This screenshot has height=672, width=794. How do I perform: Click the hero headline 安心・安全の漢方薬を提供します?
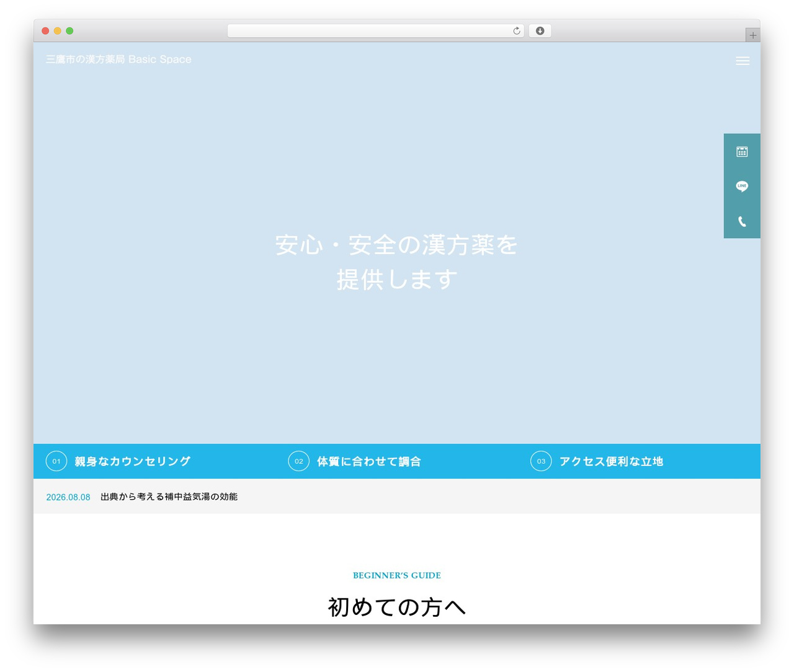397,262
